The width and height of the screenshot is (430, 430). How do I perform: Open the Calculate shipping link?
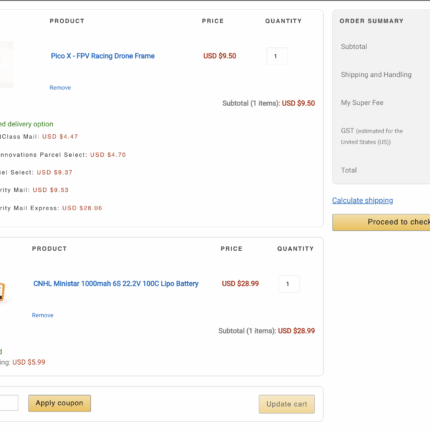pos(363,200)
